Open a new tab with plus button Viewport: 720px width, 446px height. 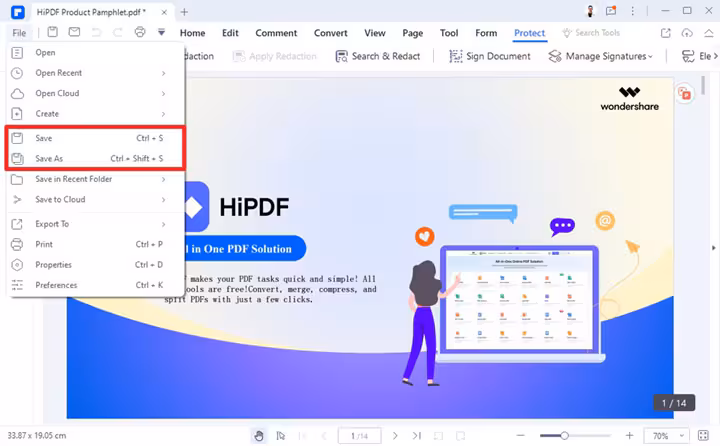[184, 12]
